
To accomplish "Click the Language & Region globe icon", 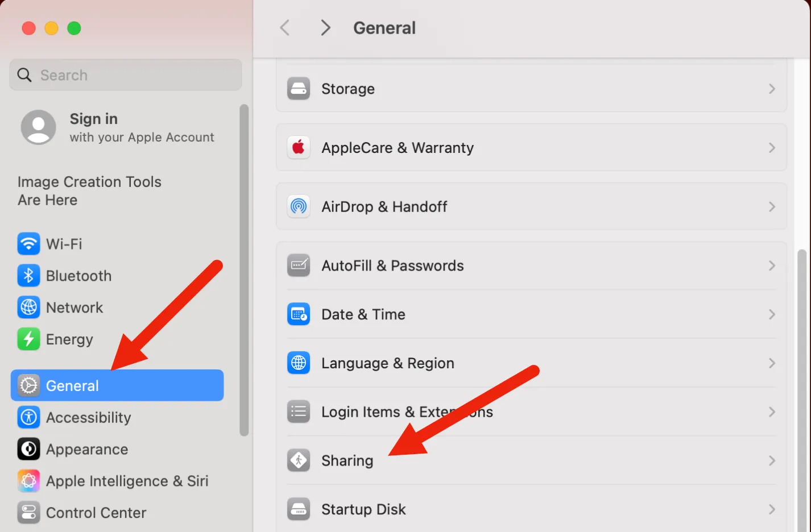I will pos(299,363).
